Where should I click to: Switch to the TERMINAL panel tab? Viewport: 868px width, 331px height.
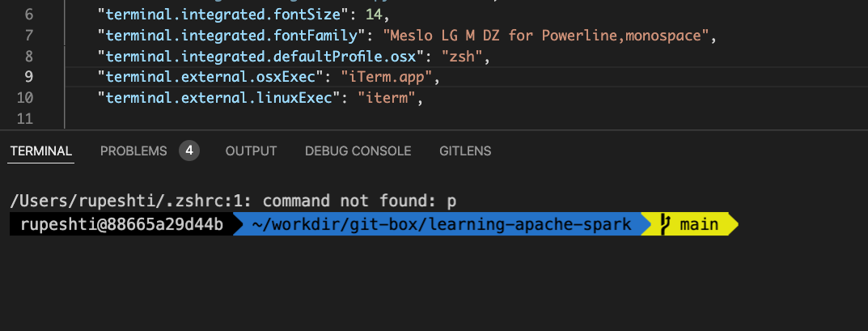point(41,151)
